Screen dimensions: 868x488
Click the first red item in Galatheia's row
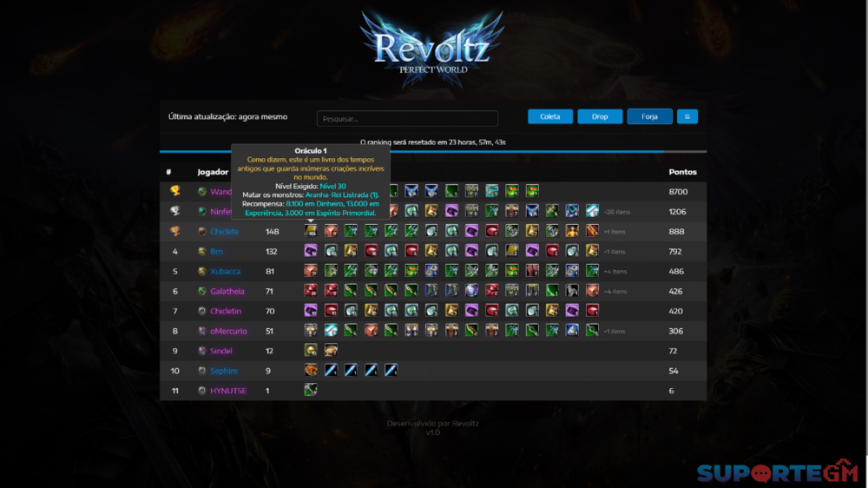[310, 291]
